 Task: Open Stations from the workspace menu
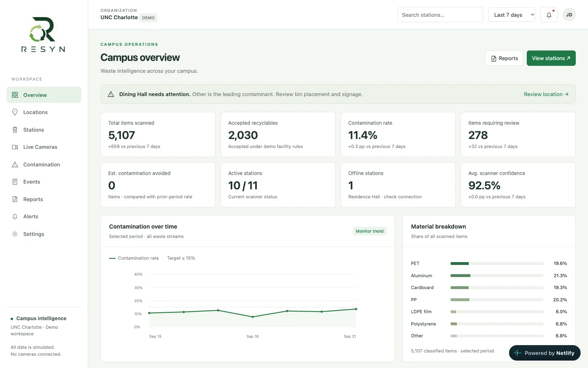coord(44,130)
